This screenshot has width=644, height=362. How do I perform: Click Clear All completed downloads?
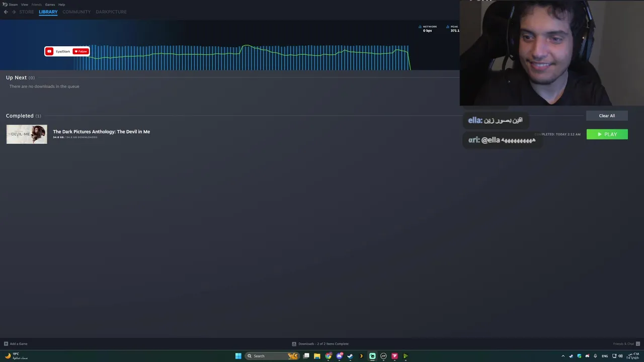[x=607, y=116]
